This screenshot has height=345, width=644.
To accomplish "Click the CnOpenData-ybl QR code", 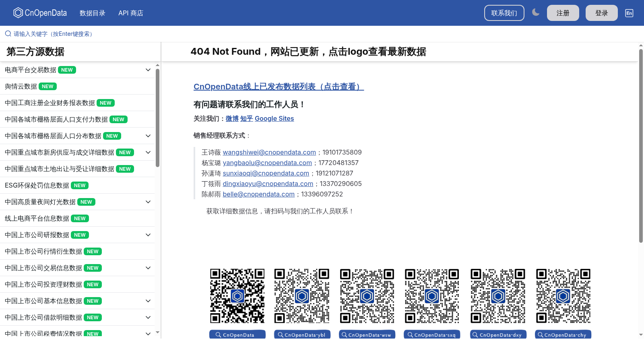I will pos(302,296).
